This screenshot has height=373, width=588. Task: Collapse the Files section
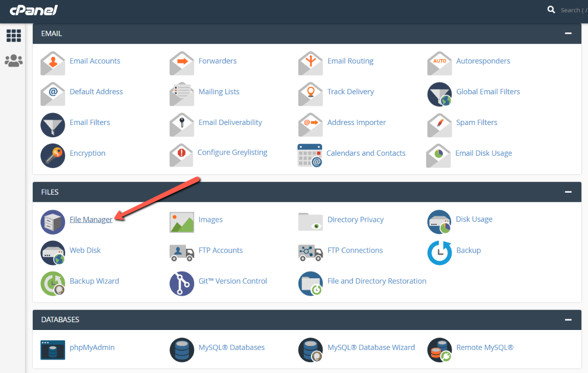tap(568, 192)
